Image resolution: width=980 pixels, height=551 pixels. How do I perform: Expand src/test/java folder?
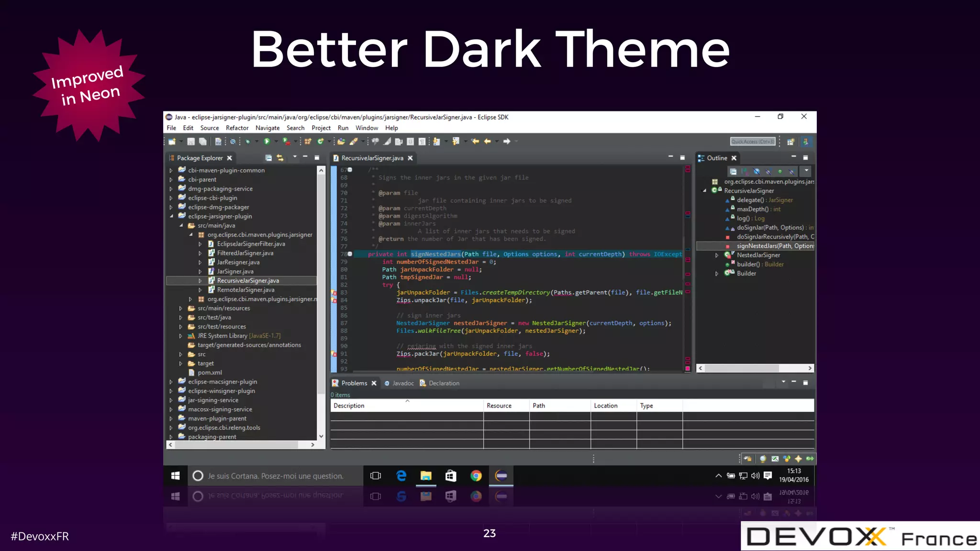click(x=180, y=318)
